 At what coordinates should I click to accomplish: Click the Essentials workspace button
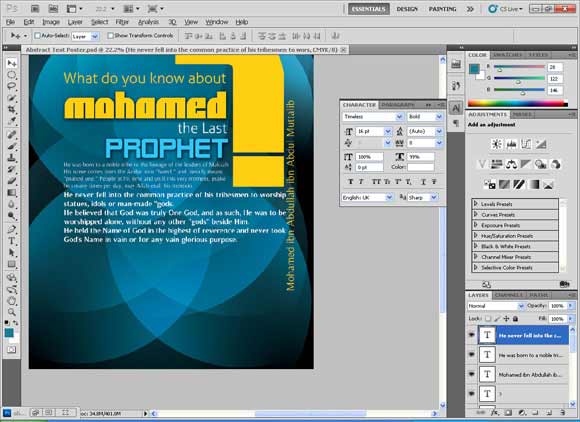pos(368,9)
